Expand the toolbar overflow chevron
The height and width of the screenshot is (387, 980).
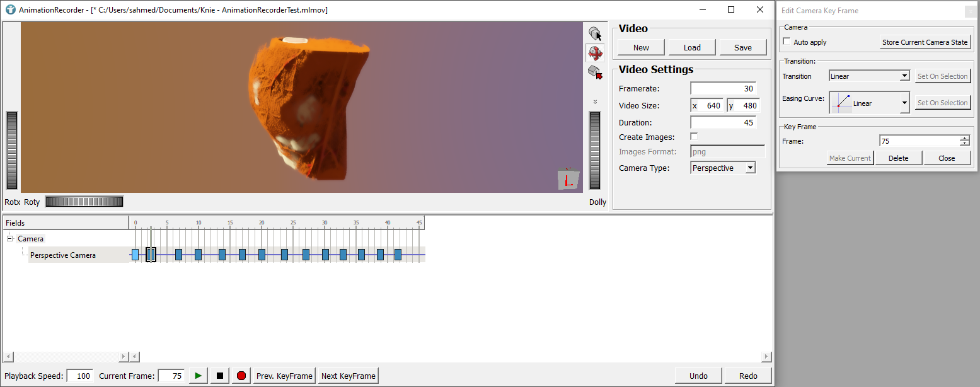(x=595, y=101)
